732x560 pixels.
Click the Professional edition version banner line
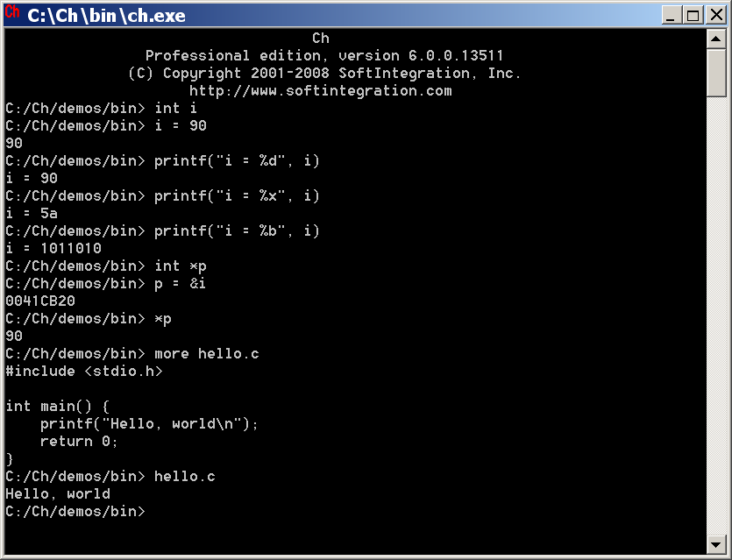324,56
